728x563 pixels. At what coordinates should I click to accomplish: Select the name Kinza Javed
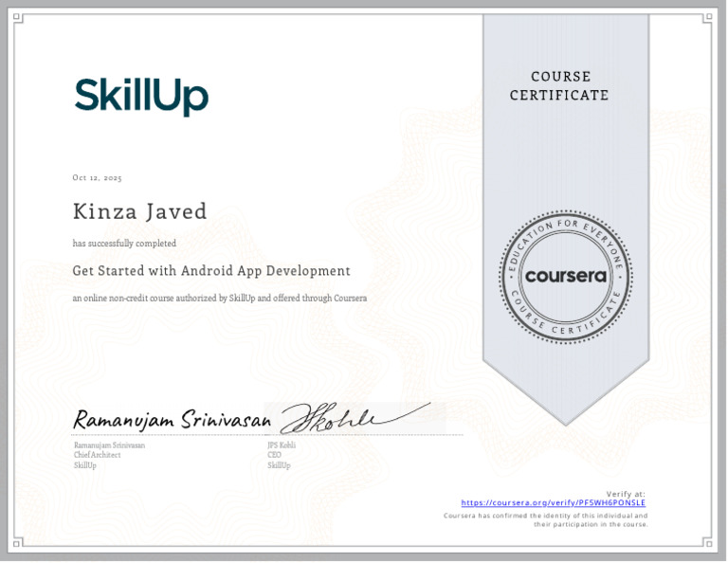[x=139, y=211]
